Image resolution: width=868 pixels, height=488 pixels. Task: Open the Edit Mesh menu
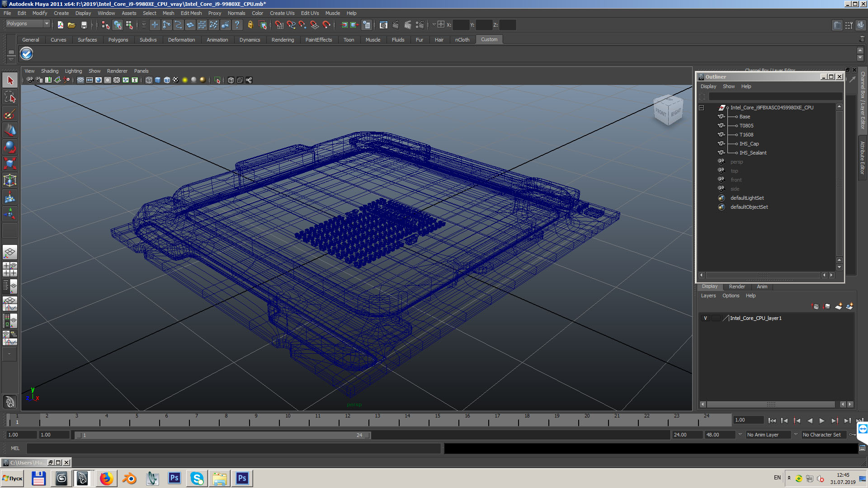tap(191, 13)
